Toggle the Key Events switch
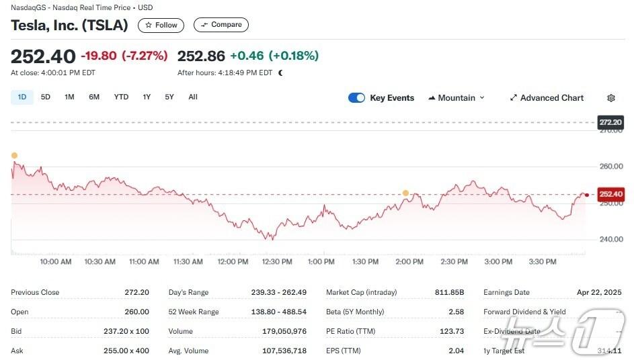The height and width of the screenshot is (364, 634). pyautogui.click(x=356, y=98)
